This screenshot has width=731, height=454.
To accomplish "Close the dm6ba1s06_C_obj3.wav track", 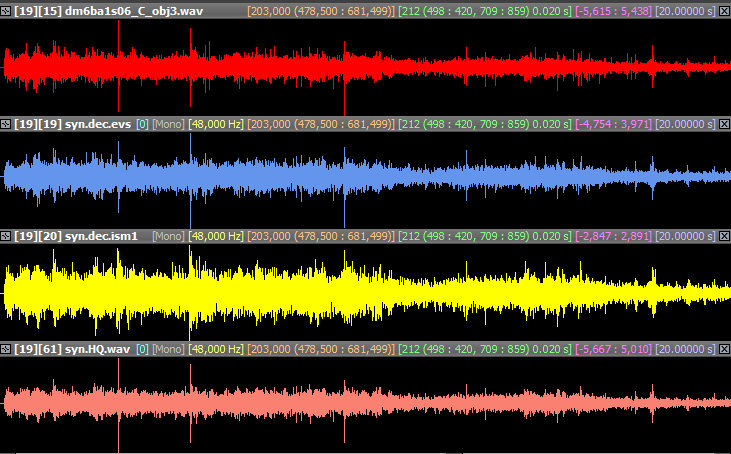I will 724,11.
